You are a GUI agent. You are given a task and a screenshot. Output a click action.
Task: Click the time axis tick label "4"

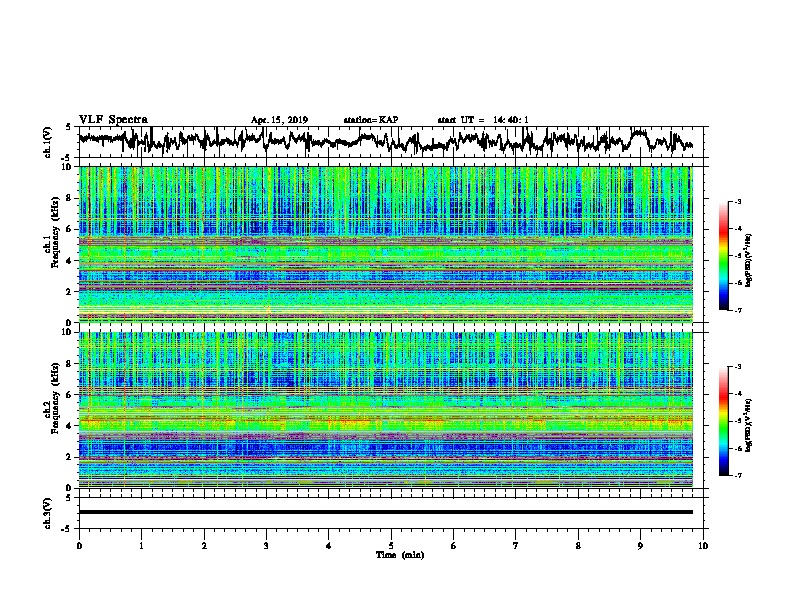click(x=329, y=546)
